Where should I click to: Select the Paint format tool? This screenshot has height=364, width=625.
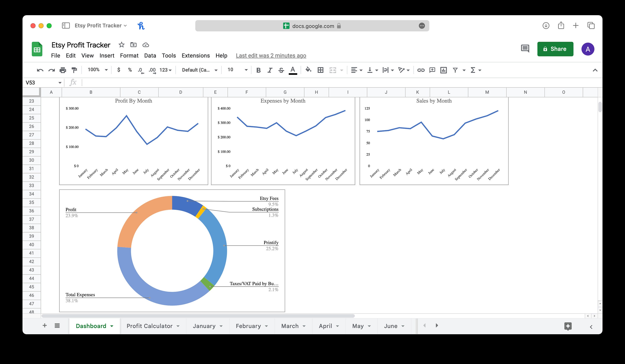point(75,70)
